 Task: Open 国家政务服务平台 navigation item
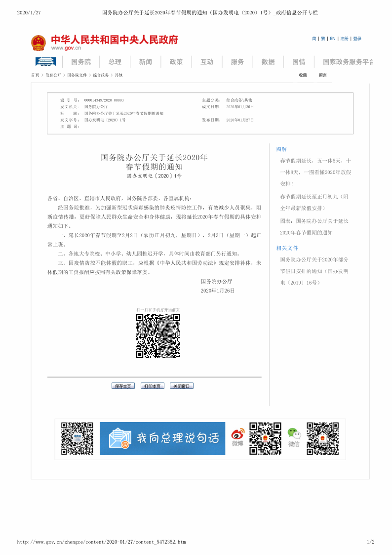(348, 62)
